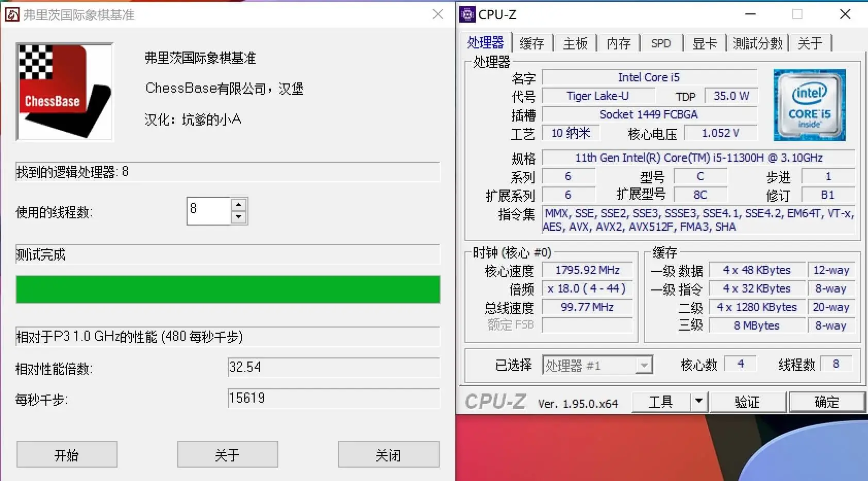Click the core count value 4
This screenshot has width=868, height=481.
click(x=741, y=364)
